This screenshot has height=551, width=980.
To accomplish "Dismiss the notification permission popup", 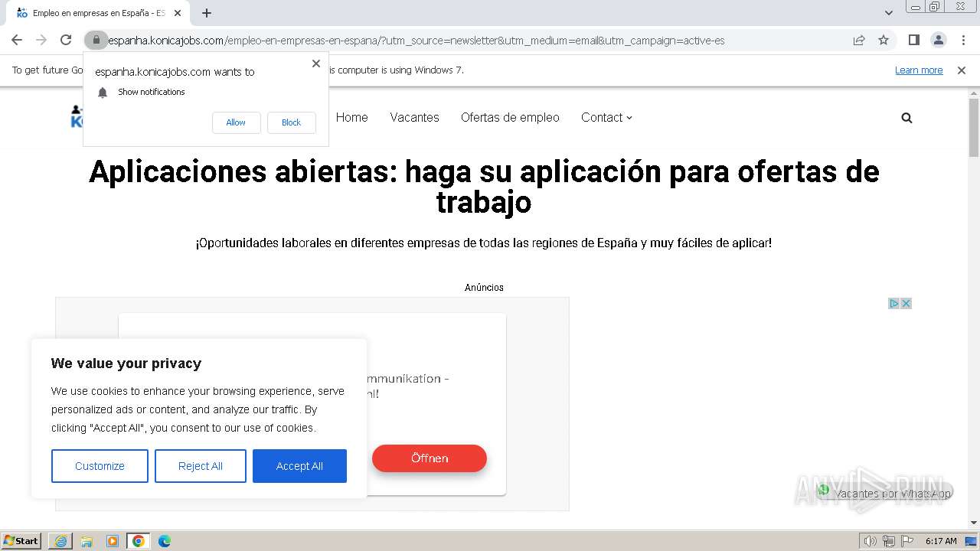I will click(315, 64).
